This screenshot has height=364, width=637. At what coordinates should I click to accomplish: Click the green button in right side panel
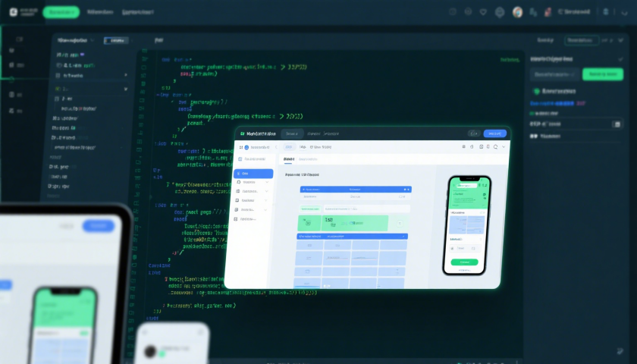[602, 74]
